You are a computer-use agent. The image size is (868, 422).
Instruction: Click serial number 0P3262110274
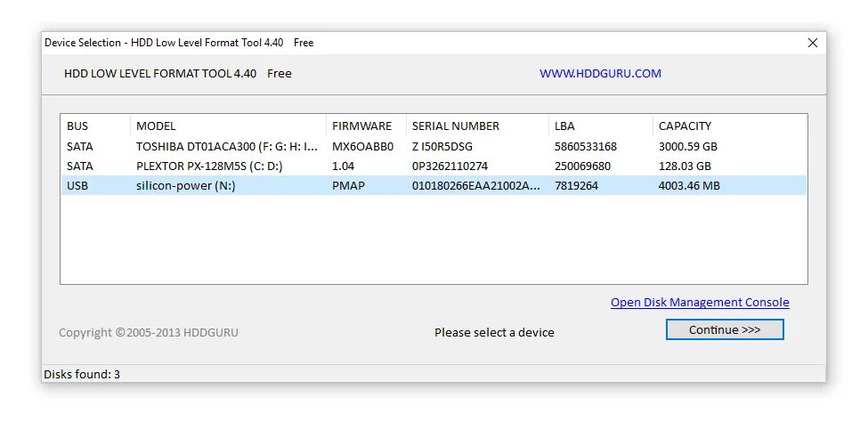click(x=450, y=166)
